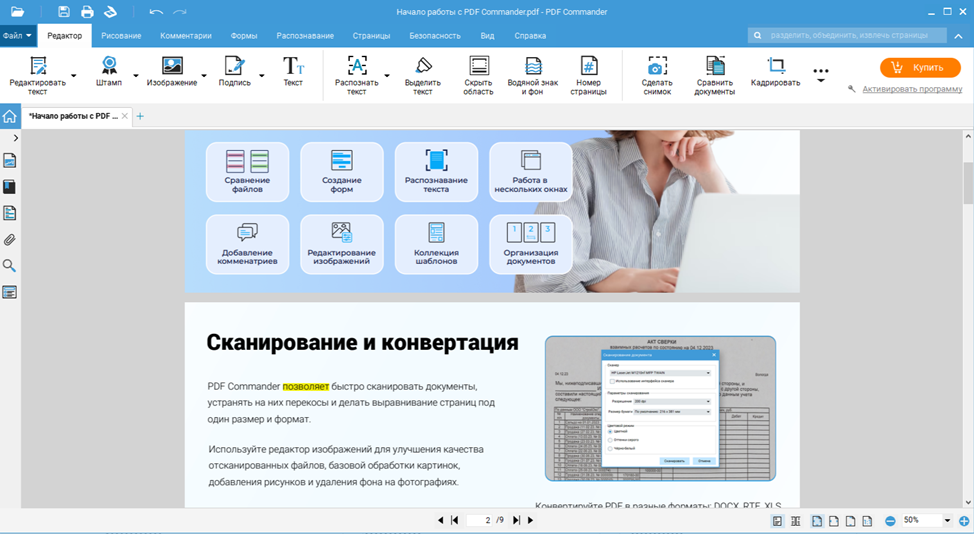Show more tools via three-dots overflow
The height and width of the screenshot is (534, 974).
pyautogui.click(x=821, y=75)
